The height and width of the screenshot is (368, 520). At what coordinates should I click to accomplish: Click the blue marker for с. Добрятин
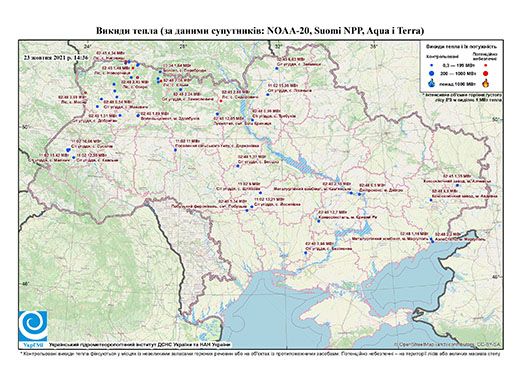coord(120,116)
